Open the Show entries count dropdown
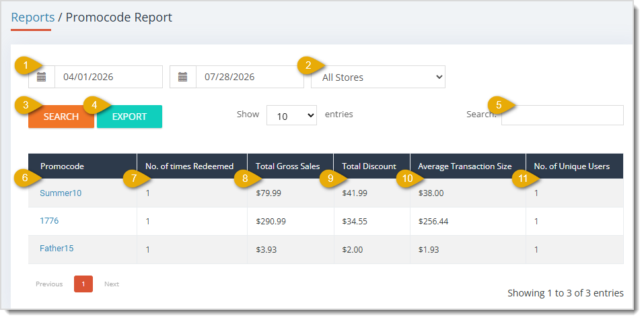This screenshot has height=320, width=644. (x=291, y=116)
